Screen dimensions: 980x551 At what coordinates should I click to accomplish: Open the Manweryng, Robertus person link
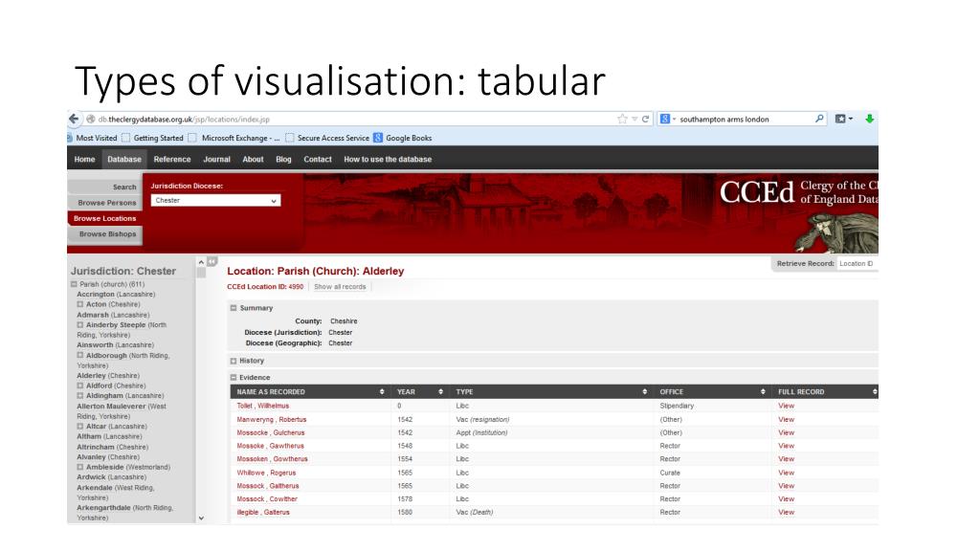point(272,419)
